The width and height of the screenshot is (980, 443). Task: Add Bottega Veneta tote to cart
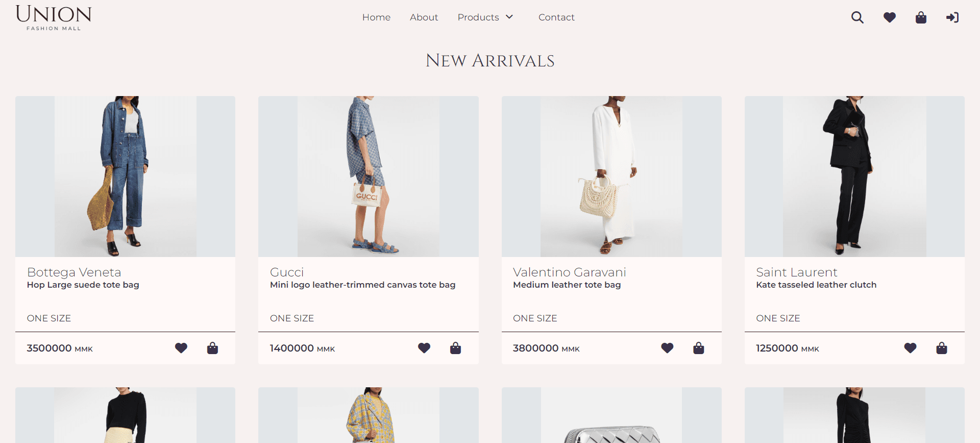(212, 348)
